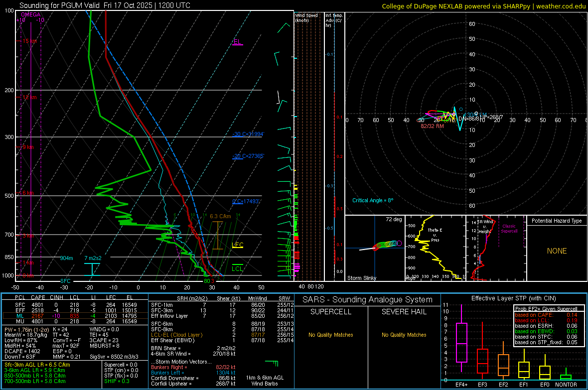
Task: Click the '72 deg' slinky tilt value
Action: (394, 219)
